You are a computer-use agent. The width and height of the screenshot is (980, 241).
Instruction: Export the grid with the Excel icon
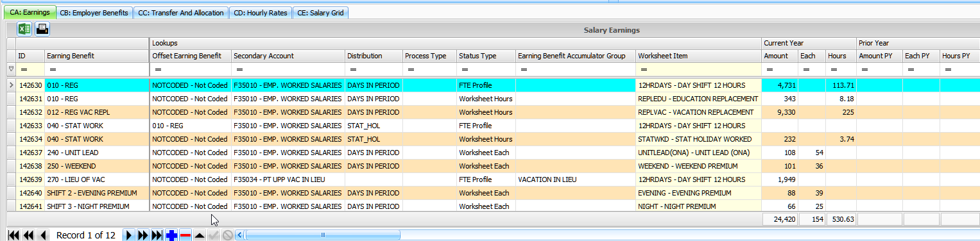tap(24, 29)
